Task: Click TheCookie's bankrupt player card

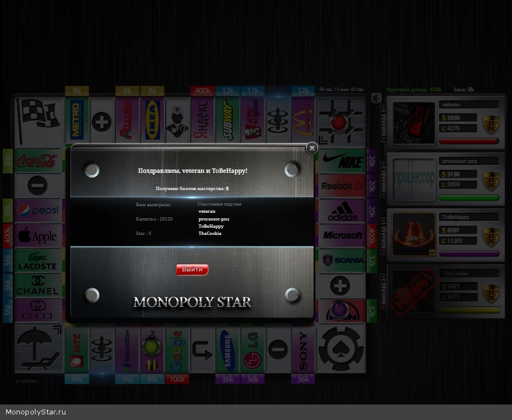Action: coord(446,291)
